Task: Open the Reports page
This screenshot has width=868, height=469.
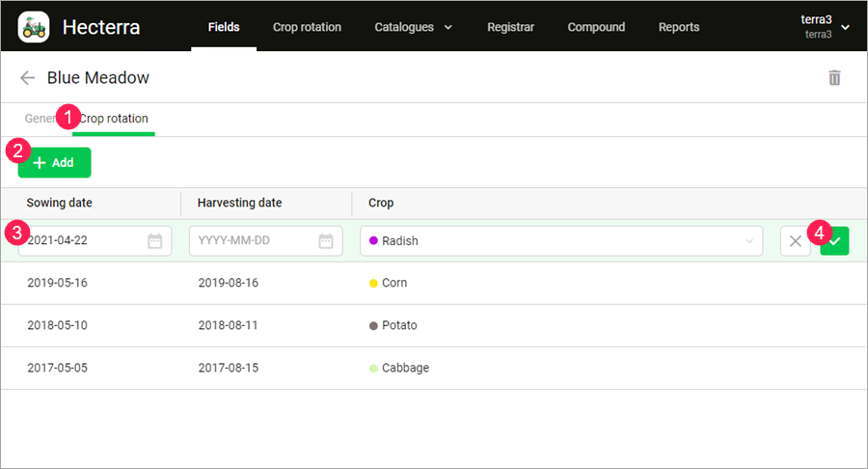Action: (679, 27)
